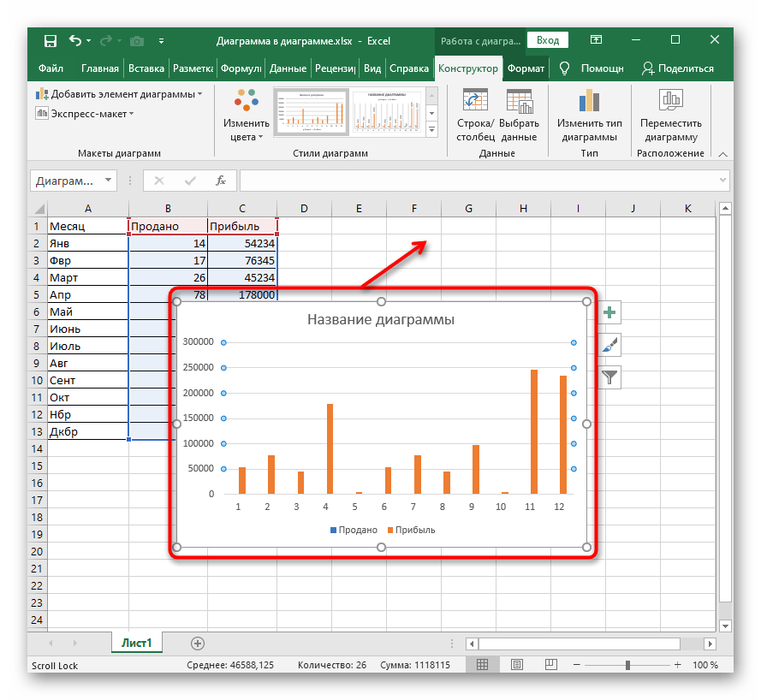
Task: Click cell B4 containing 26
Action: point(168,277)
